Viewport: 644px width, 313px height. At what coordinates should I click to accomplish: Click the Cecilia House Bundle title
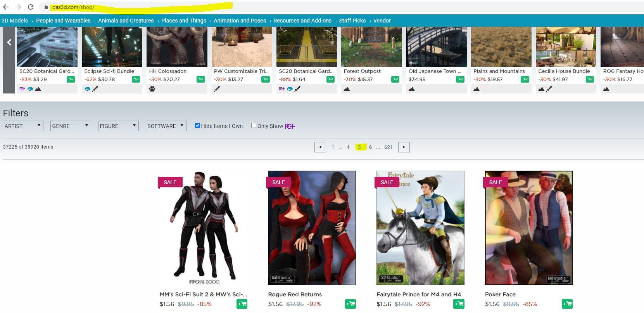tap(564, 71)
